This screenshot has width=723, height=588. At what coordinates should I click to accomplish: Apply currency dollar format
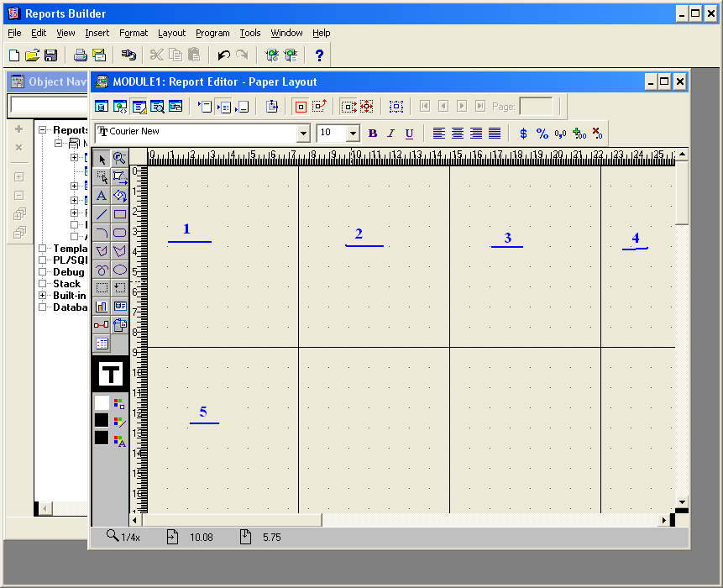[524, 134]
